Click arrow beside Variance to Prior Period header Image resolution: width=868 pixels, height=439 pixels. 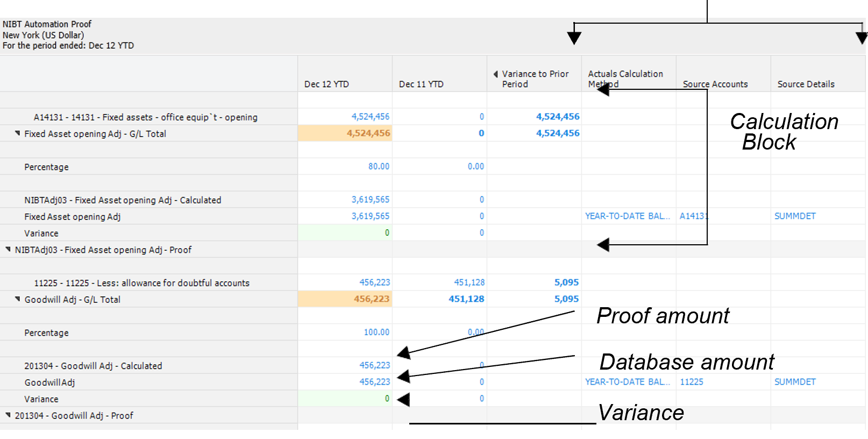[495, 74]
